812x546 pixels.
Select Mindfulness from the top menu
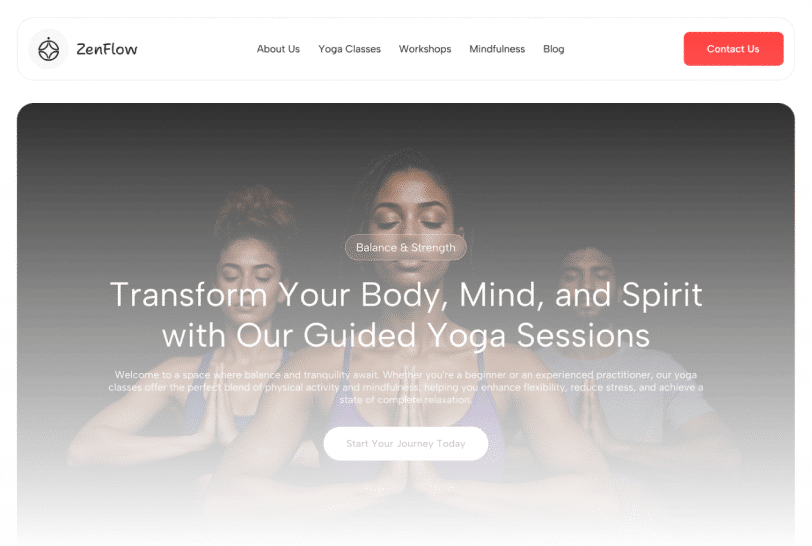pos(497,49)
